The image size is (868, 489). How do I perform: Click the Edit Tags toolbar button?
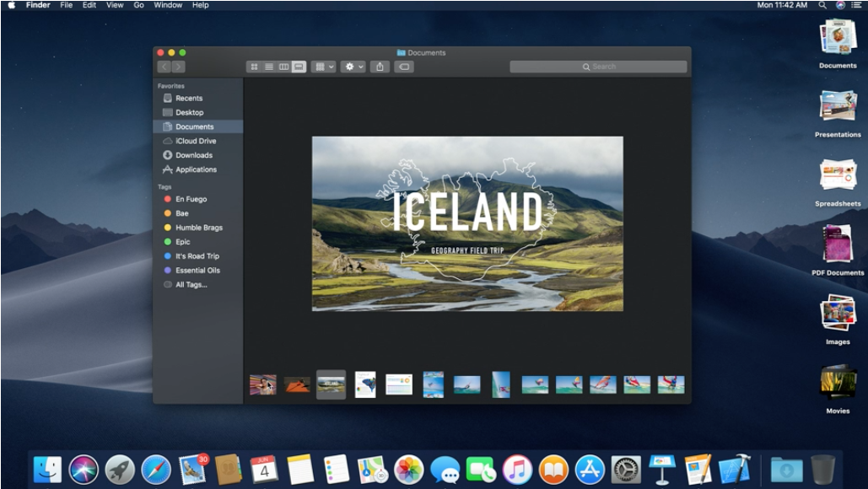pyautogui.click(x=404, y=67)
